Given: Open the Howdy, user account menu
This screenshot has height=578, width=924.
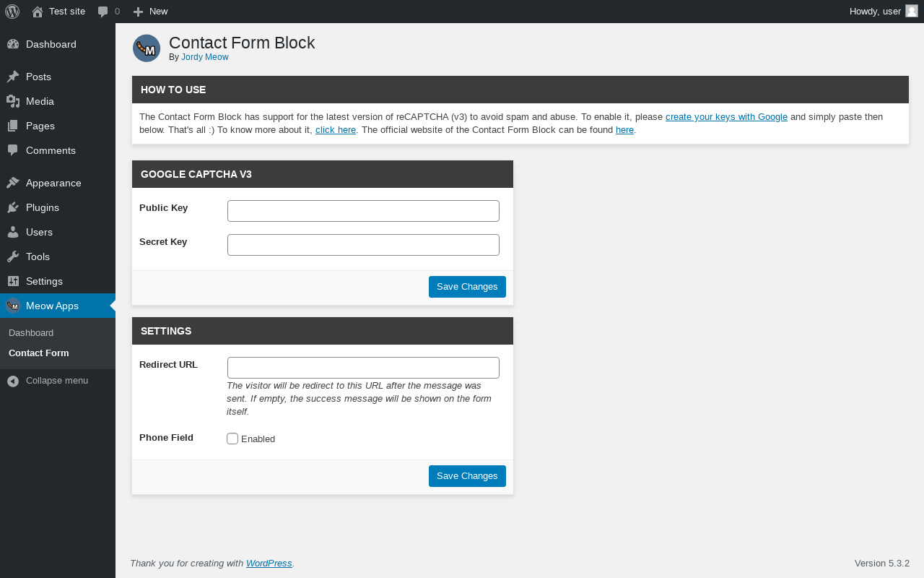Looking at the screenshot, I should (x=875, y=11).
